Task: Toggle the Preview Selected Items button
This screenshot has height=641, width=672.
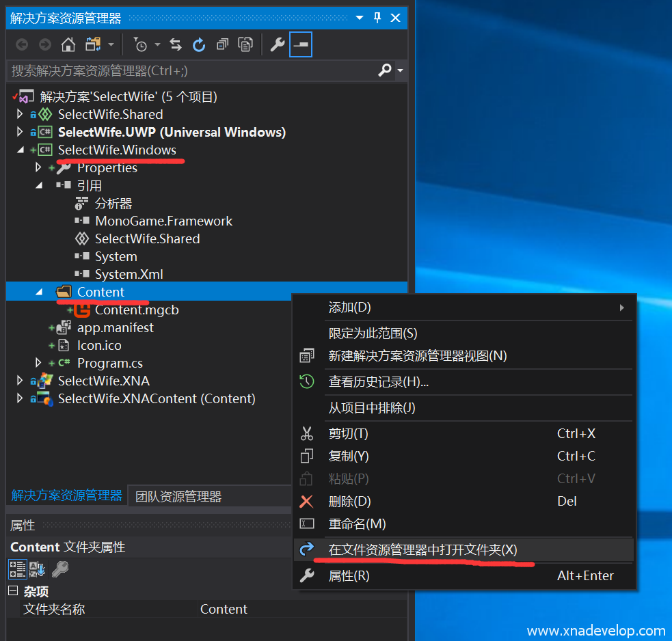Action: (x=301, y=45)
